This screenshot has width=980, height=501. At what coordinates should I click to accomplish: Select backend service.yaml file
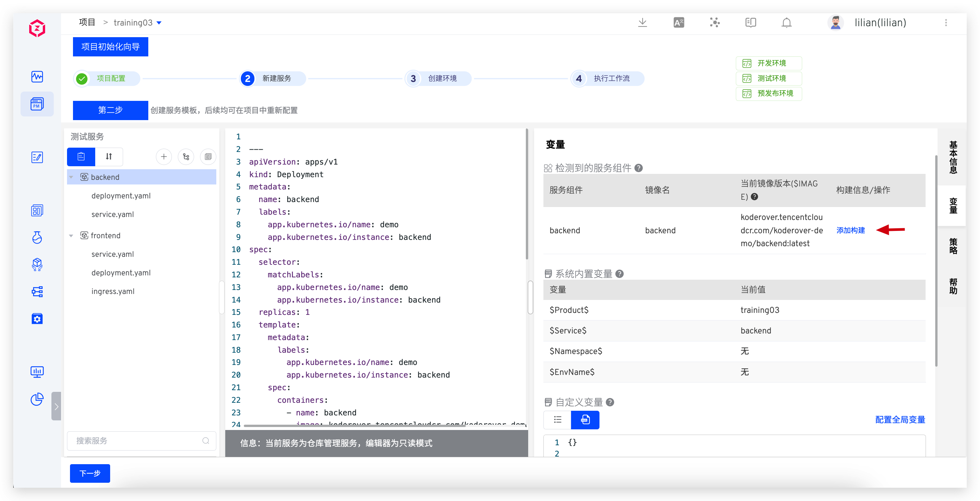tap(112, 214)
